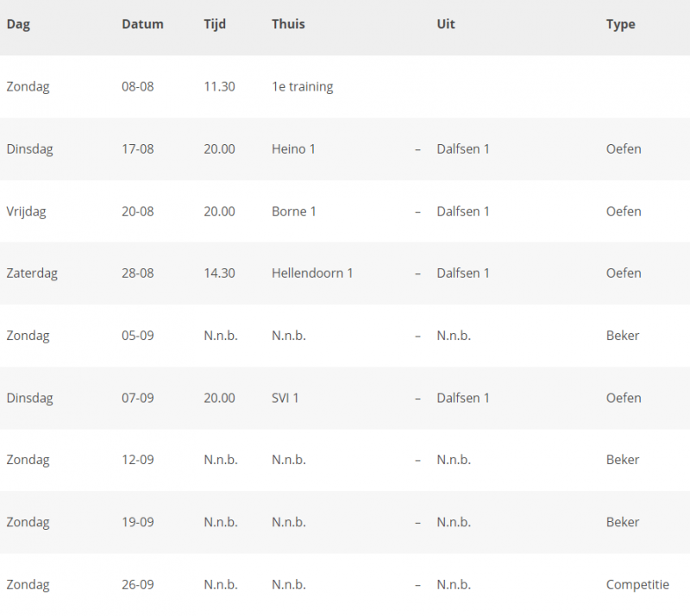Click the Thuis column header
Screen dimensions: 690x616
pyautogui.click(x=288, y=24)
